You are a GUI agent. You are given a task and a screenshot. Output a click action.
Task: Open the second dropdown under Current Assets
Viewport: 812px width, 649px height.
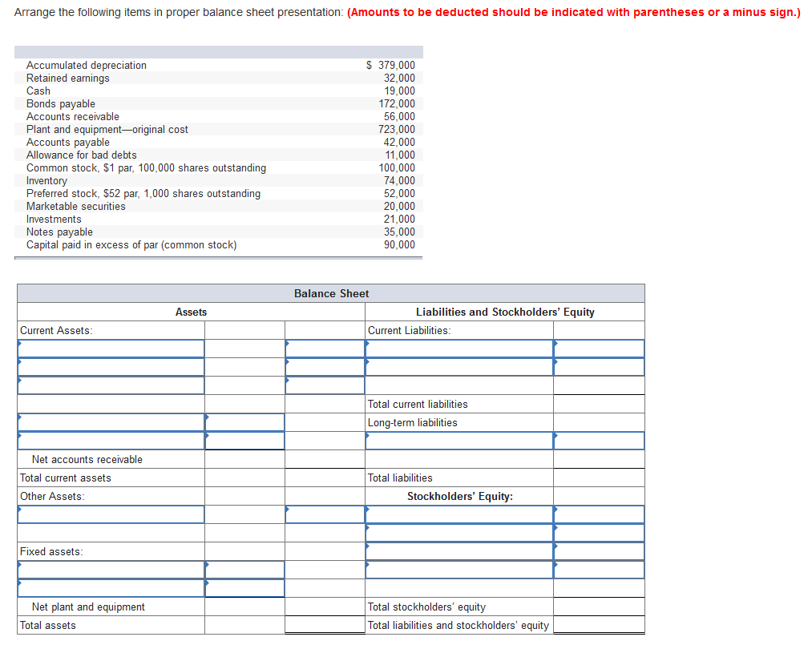click(111, 366)
